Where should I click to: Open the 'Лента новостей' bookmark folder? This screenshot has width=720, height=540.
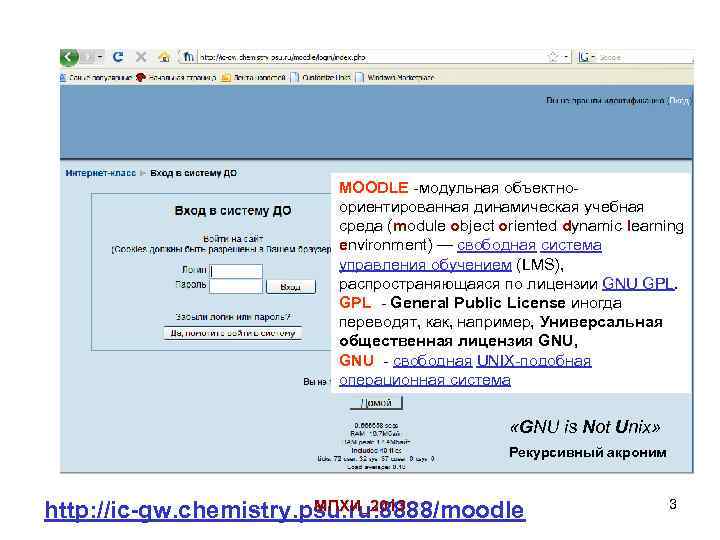pos(254,78)
